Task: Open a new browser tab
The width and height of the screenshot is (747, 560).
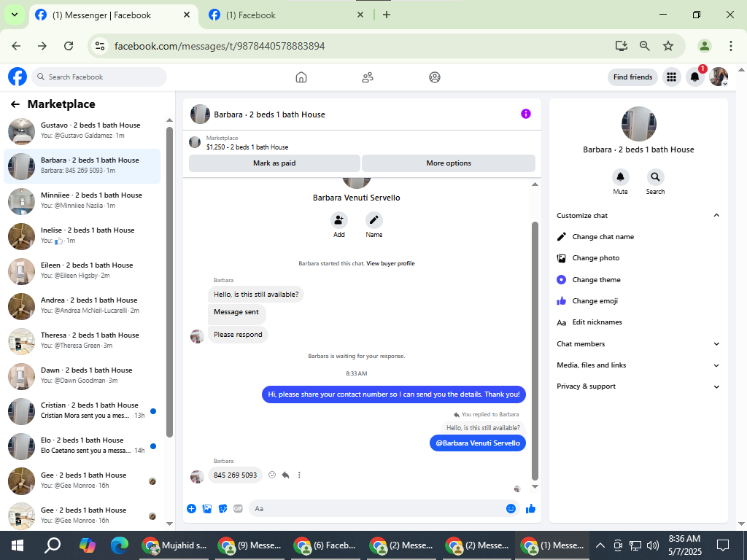Action: click(x=387, y=15)
